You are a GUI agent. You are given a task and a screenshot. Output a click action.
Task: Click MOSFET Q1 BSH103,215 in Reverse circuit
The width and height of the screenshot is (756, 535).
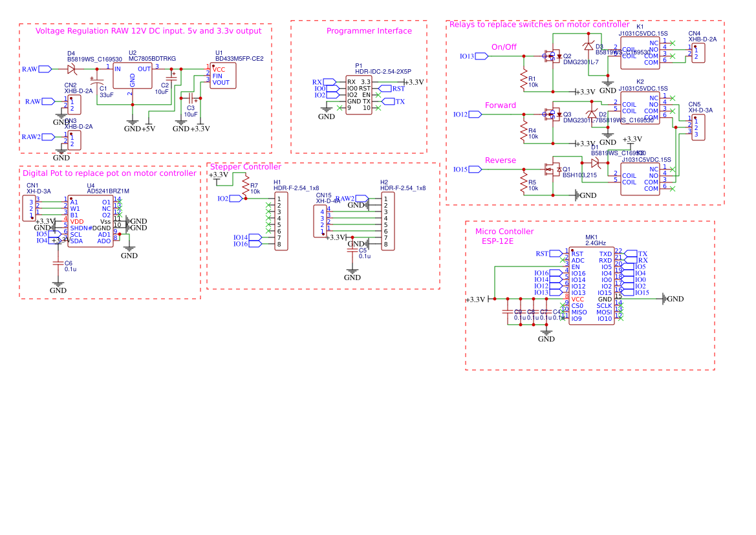coord(554,169)
